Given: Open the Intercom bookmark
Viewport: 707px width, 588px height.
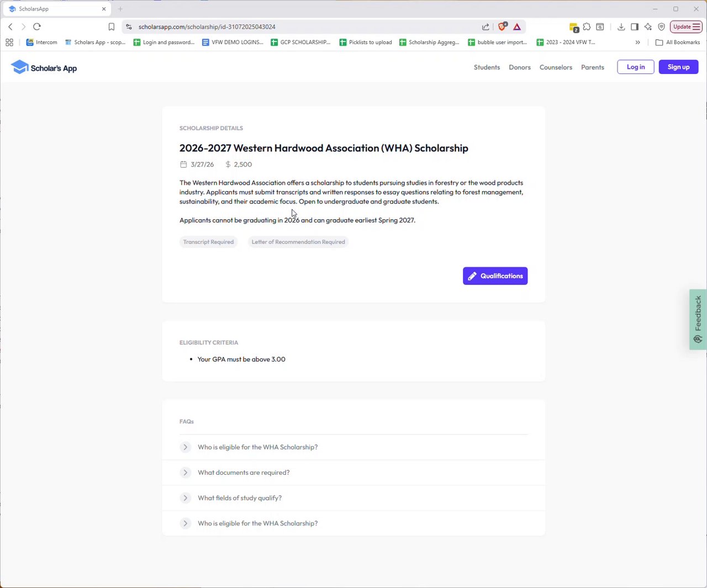Looking at the screenshot, I should (41, 42).
